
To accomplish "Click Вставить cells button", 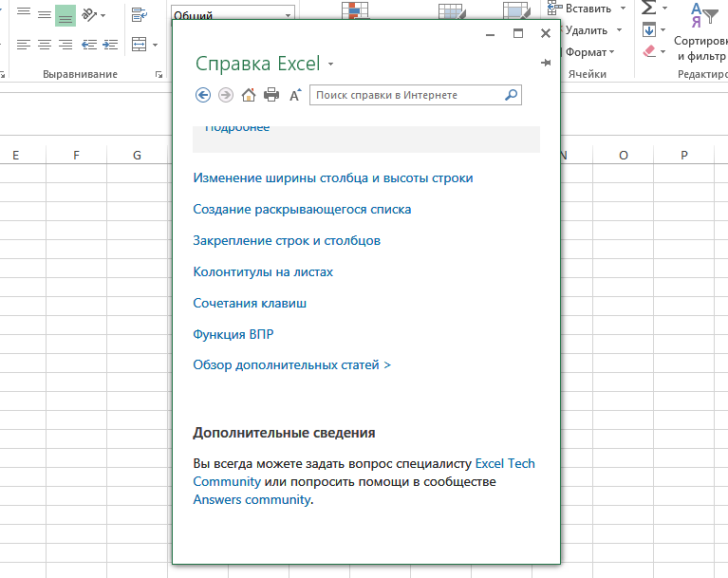I will point(580,9).
